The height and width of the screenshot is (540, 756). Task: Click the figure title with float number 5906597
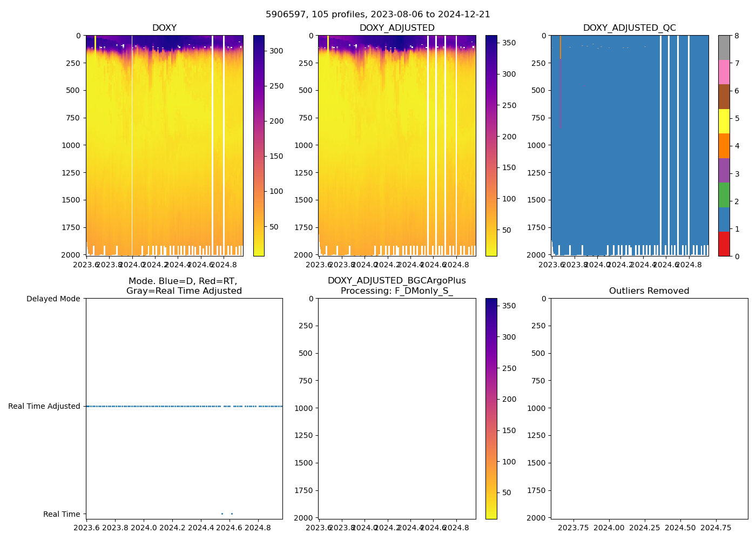tap(378, 15)
